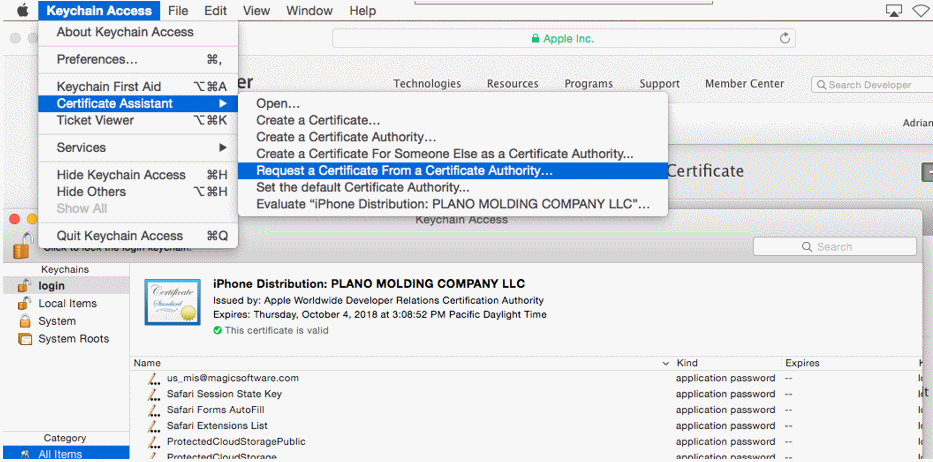Screen dimensions: 933x462
Task: Open the Edit menu
Action: coord(215,10)
